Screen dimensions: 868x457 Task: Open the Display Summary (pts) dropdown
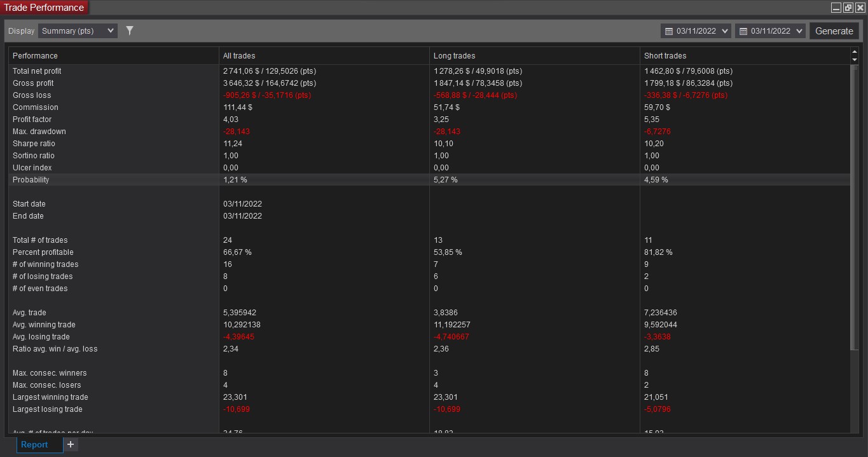tap(78, 31)
